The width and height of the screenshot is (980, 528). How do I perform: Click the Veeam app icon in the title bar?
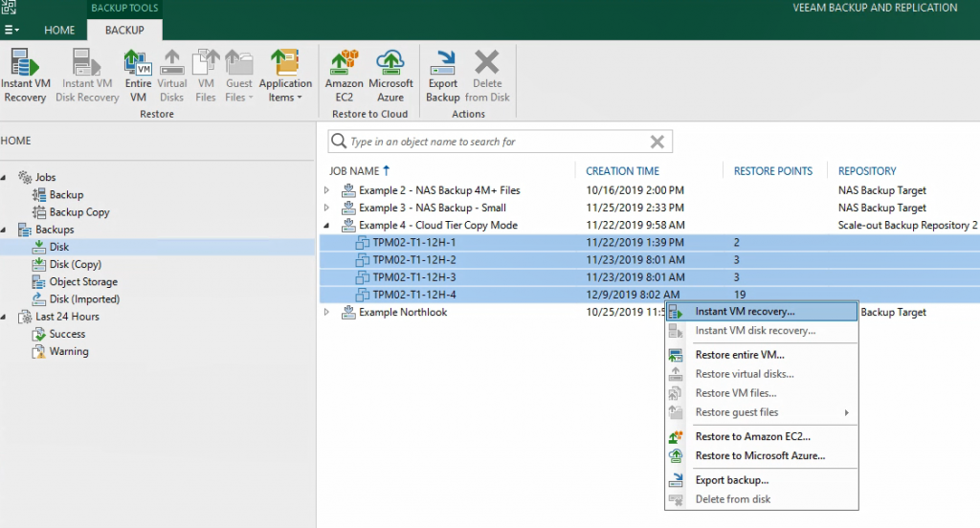coord(8,8)
